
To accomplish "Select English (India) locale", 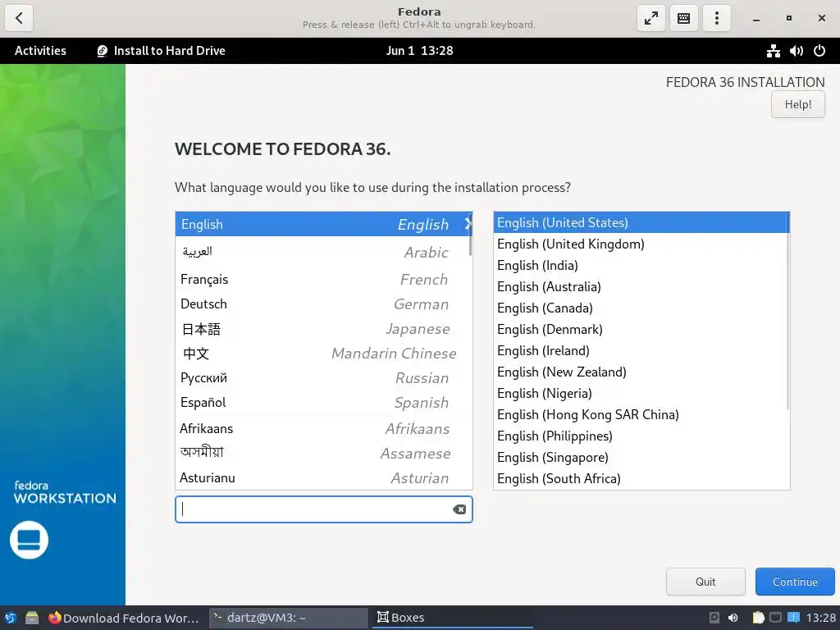I will [641, 265].
